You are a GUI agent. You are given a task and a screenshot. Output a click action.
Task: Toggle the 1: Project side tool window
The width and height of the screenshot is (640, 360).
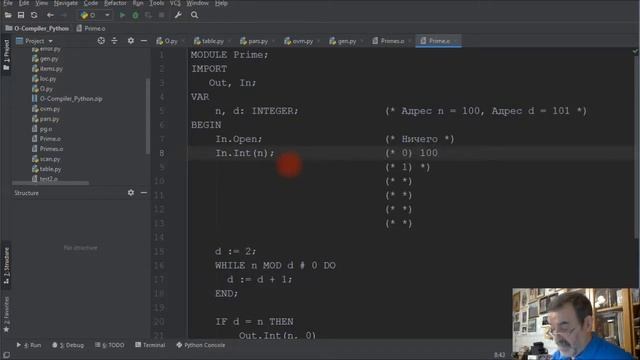[6, 55]
